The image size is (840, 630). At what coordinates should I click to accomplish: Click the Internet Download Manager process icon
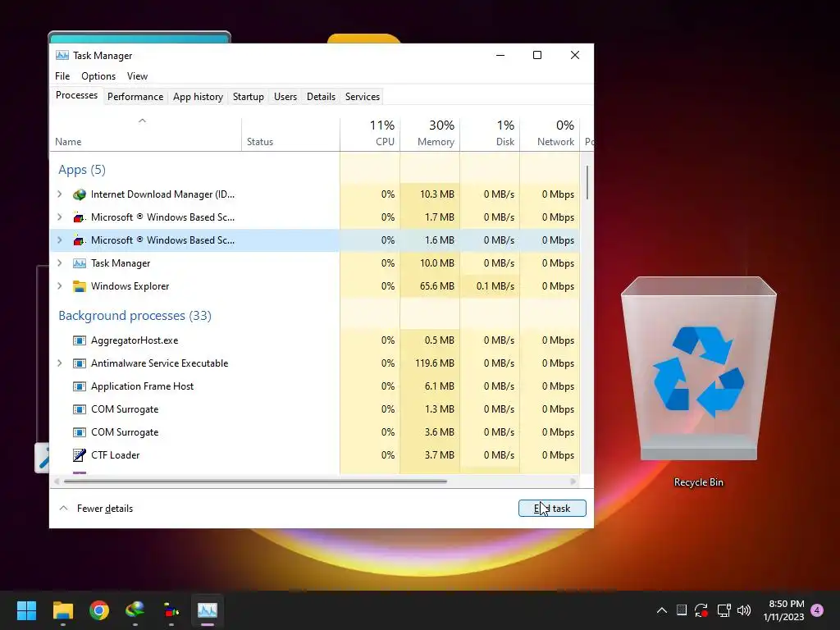[80, 194]
